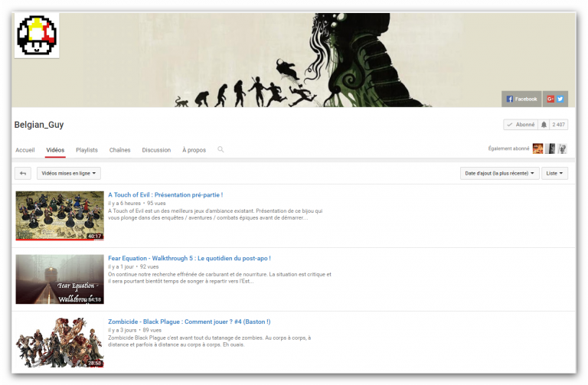This screenshot has height=385, width=588.
Task: Click the notification bell icon
Action: pyautogui.click(x=544, y=125)
